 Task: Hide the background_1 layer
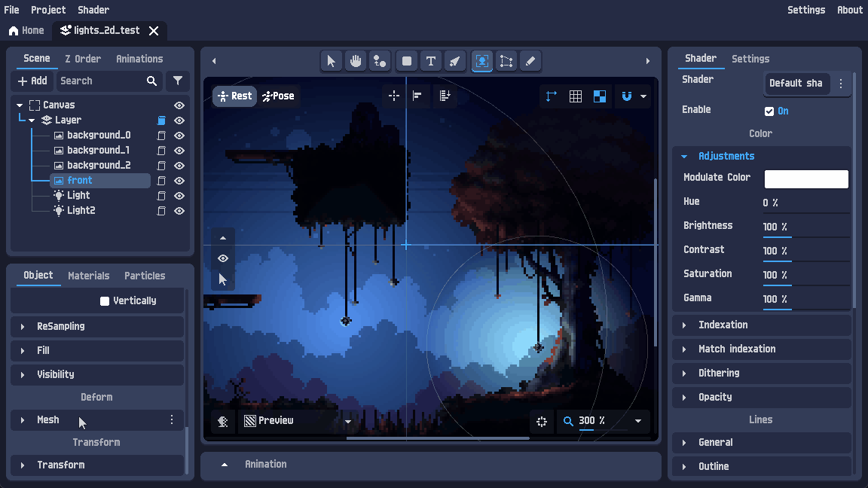(x=179, y=151)
